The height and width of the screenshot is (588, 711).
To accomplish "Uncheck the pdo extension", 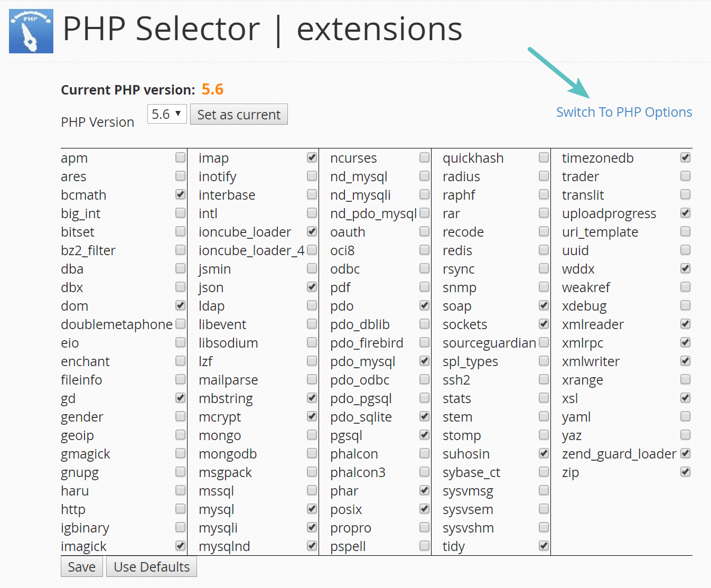I will (425, 305).
